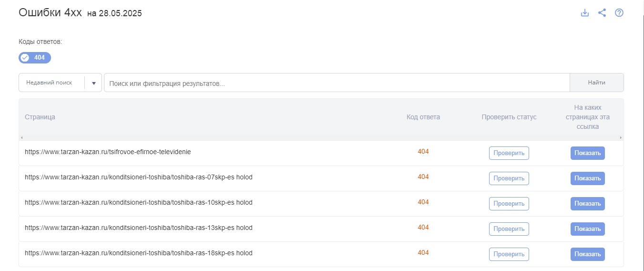This screenshot has width=644, height=271.
Task: Click 'Проверить' for toshiba-ras-18skp-es row
Action: tap(509, 254)
